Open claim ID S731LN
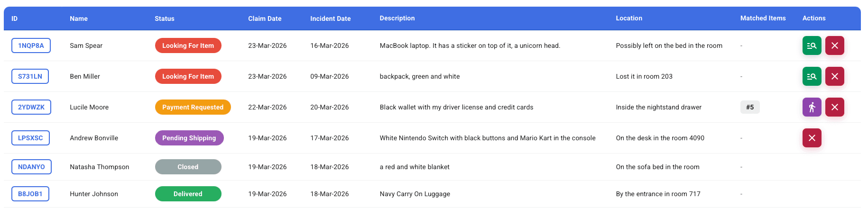The image size is (868, 208). tap(30, 76)
